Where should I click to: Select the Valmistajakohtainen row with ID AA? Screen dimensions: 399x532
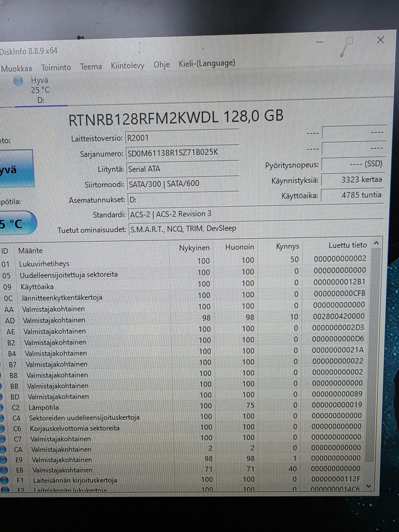tap(184, 308)
